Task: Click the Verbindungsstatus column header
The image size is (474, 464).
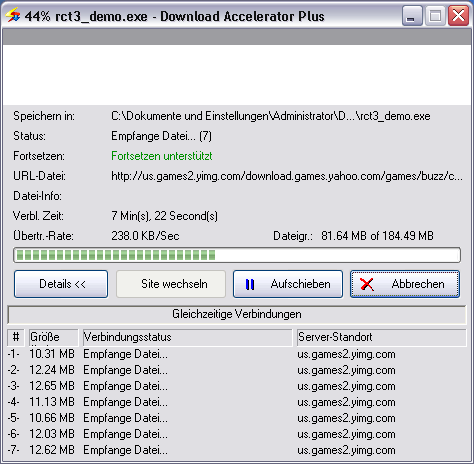Action: click(x=187, y=337)
